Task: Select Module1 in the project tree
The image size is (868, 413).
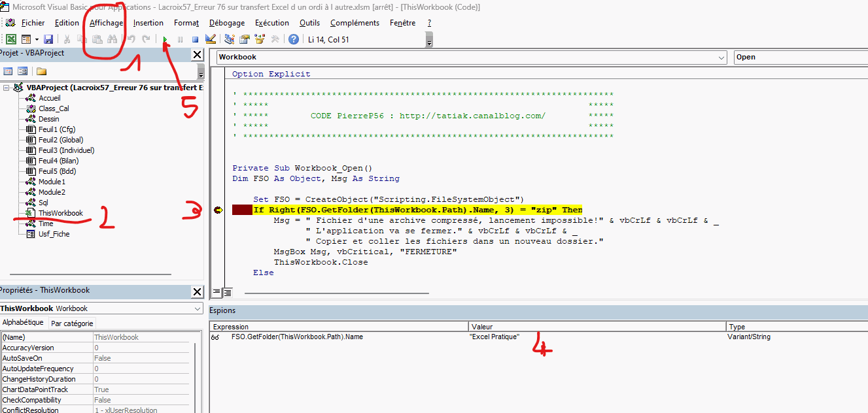Action: click(52, 182)
